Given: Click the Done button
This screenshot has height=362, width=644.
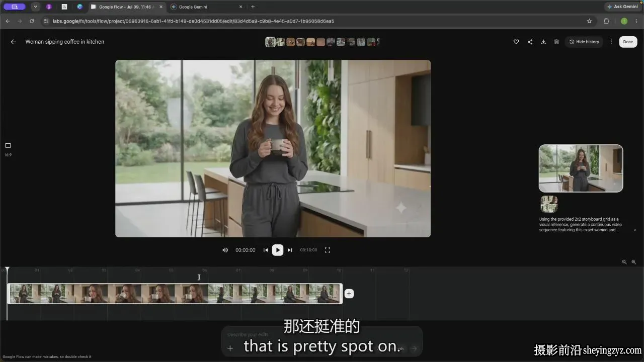Looking at the screenshot, I should coord(628,42).
